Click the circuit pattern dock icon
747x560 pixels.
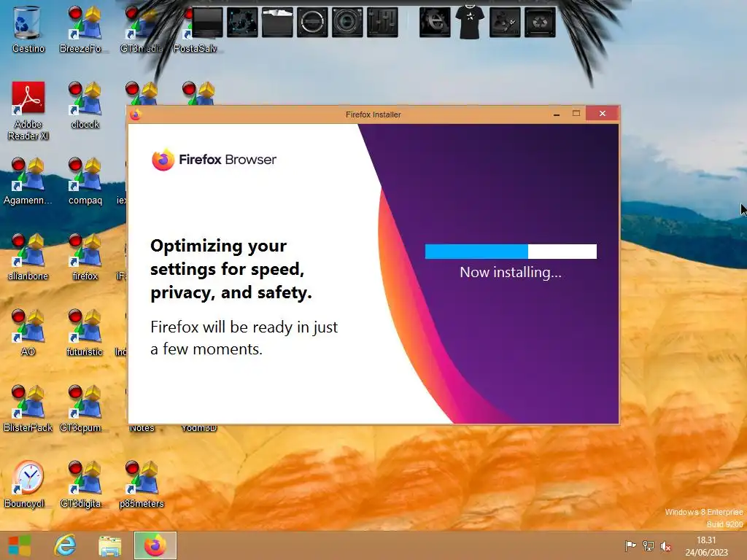pyautogui.click(x=242, y=22)
